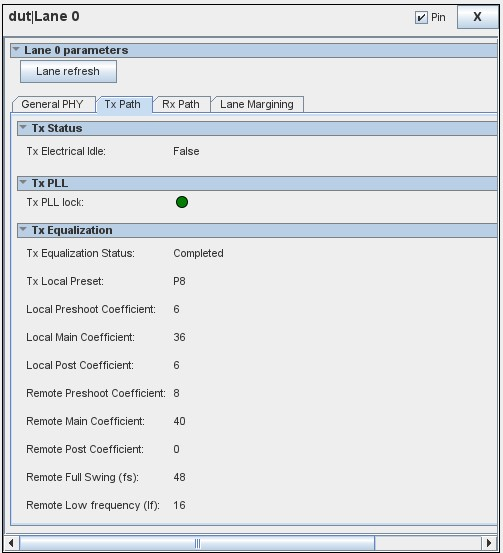Collapse the Tx Status section
503x553 pixels.
click(x=23, y=128)
